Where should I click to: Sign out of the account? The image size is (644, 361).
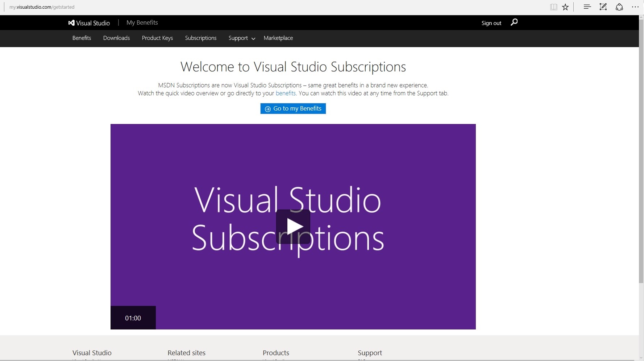[491, 23]
